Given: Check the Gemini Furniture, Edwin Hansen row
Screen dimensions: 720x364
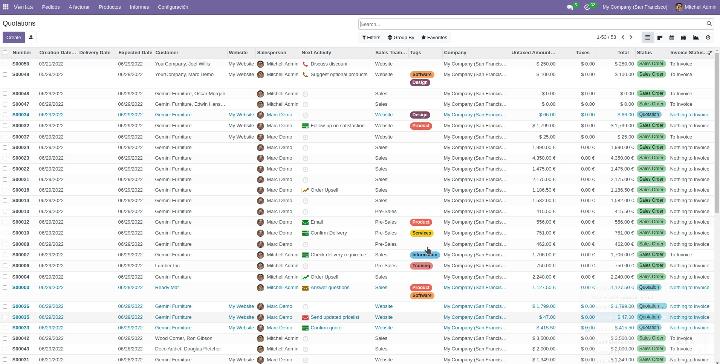Looking at the screenshot, I should tap(5, 104).
